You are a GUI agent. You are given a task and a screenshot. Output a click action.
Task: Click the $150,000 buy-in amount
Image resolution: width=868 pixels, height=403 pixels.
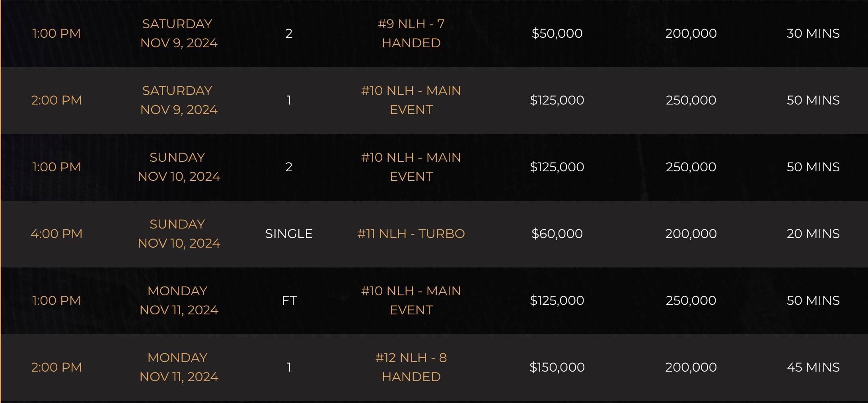click(x=557, y=367)
